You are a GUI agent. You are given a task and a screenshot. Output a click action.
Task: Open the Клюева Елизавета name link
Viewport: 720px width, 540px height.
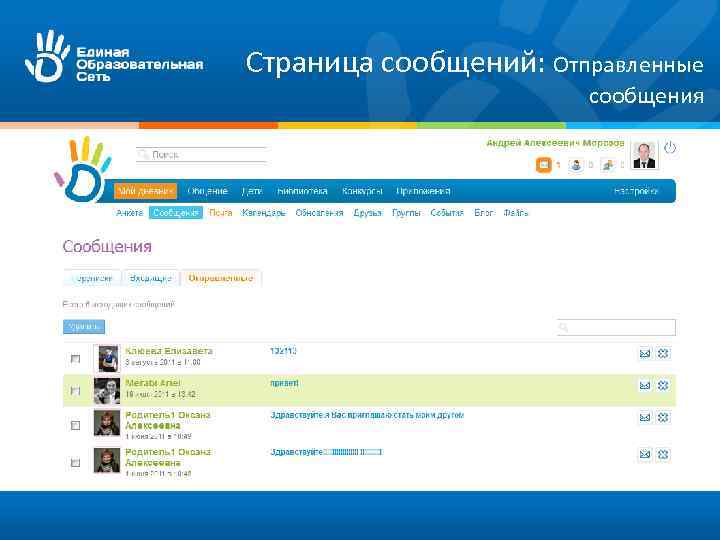click(169, 351)
